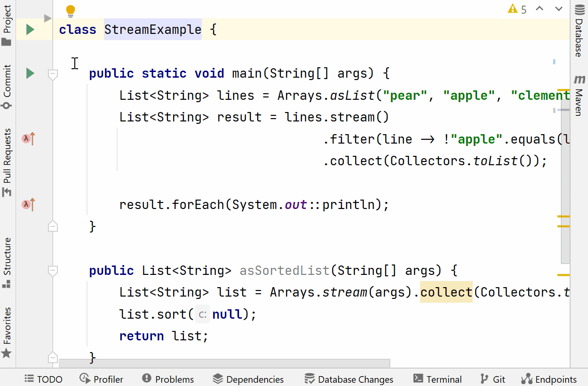Click the null argument in list.sort

pos(227,314)
